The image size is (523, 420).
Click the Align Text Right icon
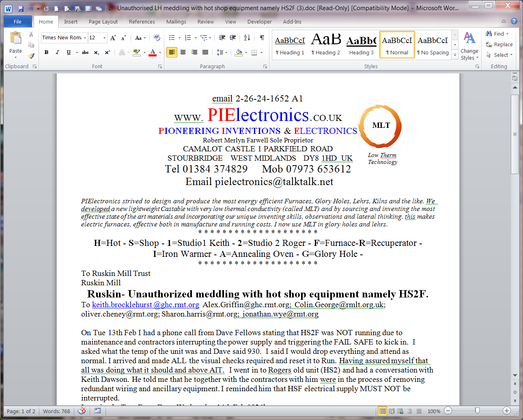[x=194, y=52]
